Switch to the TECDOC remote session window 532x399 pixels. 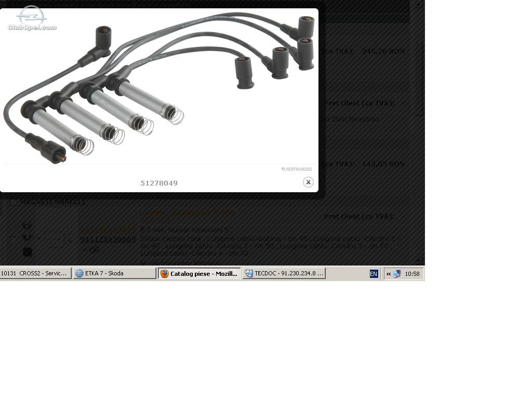click(284, 273)
